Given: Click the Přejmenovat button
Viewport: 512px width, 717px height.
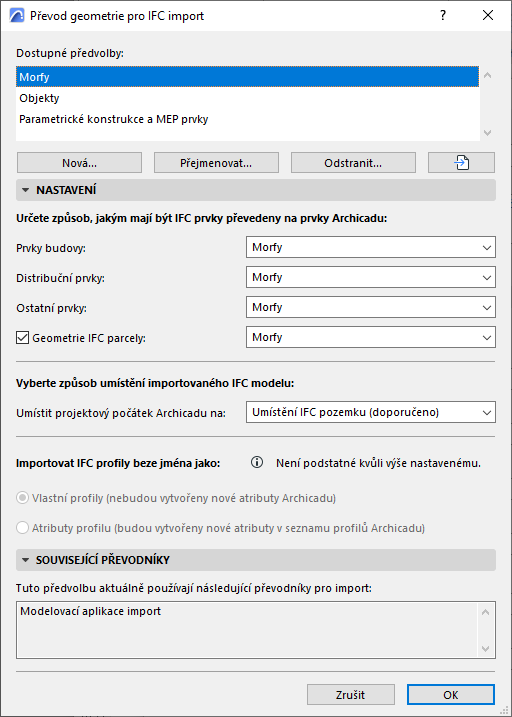Looking at the screenshot, I should click(x=216, y=163).
